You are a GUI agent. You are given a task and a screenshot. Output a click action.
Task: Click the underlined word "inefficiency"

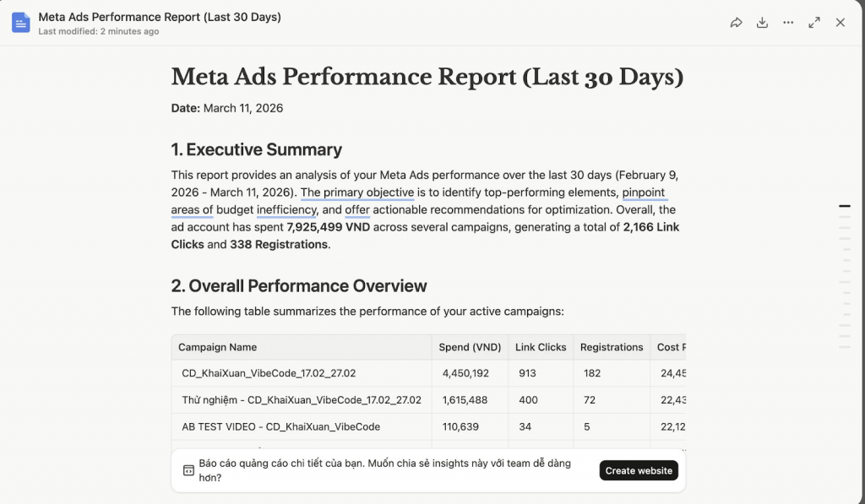coord(287,209)
